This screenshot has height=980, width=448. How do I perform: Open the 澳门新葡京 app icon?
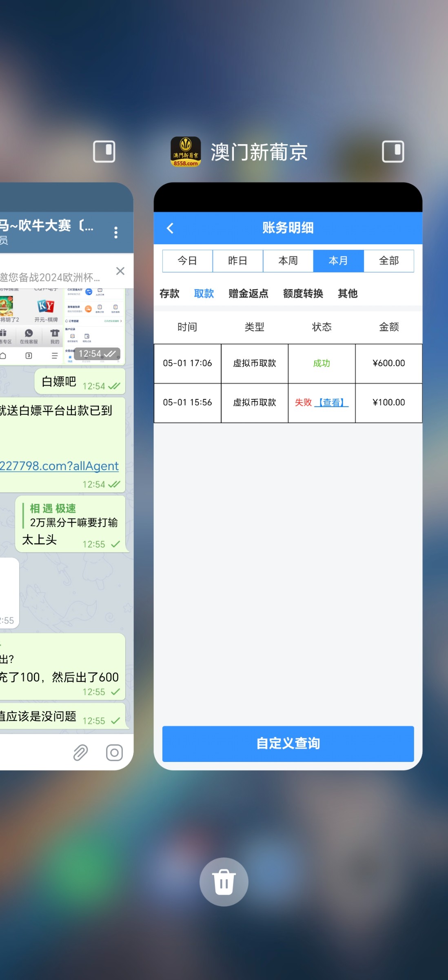pyautogui.click(x=186, y=152)
